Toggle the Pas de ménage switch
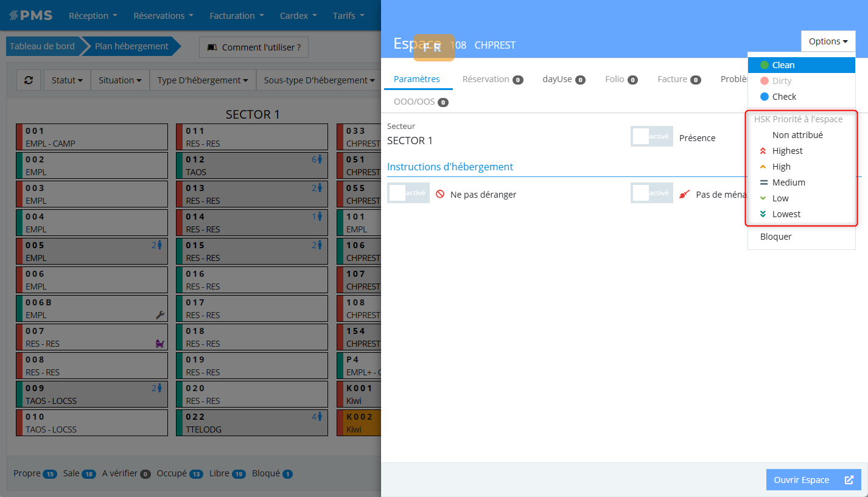 click(x=651, y=193)
